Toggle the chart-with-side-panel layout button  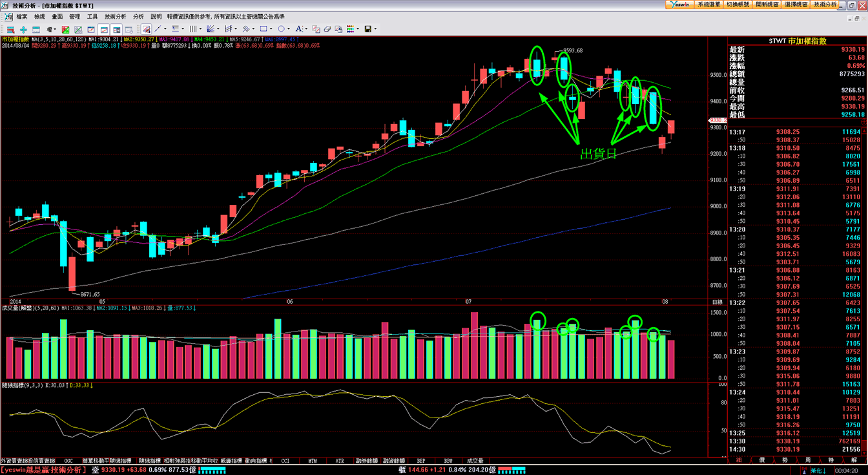[x=116, y=29]
